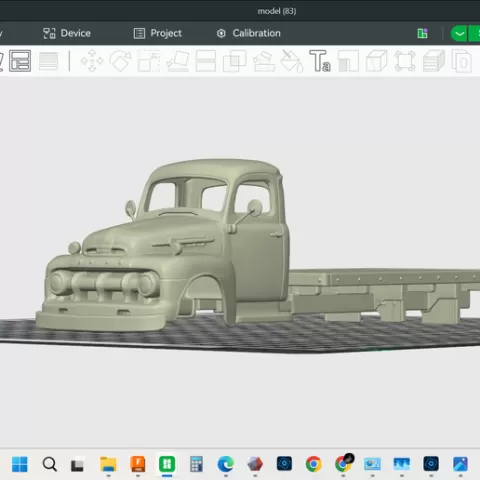Click the stacked layers toolbar icon
This screenshot has height=480, width=480.
434,61
